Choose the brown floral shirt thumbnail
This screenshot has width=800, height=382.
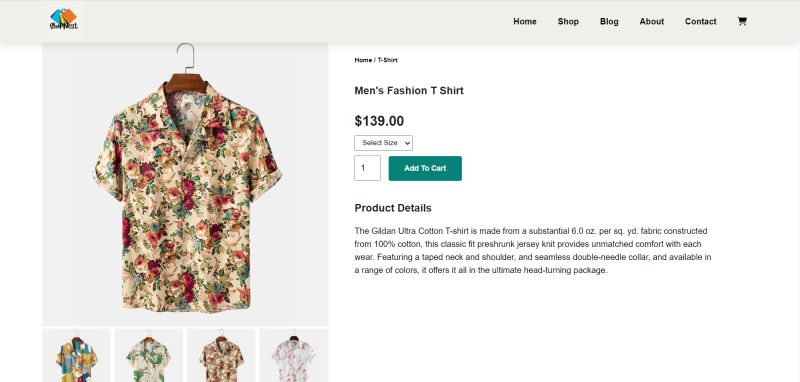pos(221,355)
